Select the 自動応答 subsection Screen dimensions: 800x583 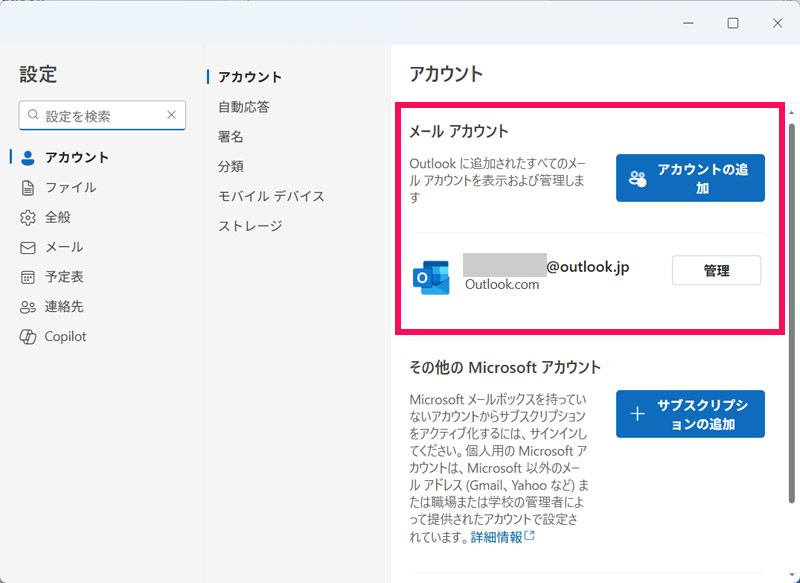click(244, 107)
